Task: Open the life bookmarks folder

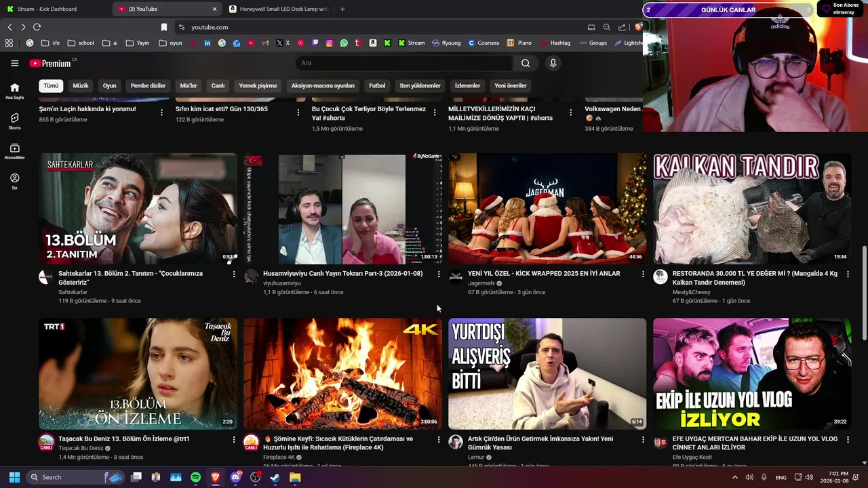Action: [x=50, y=43]
